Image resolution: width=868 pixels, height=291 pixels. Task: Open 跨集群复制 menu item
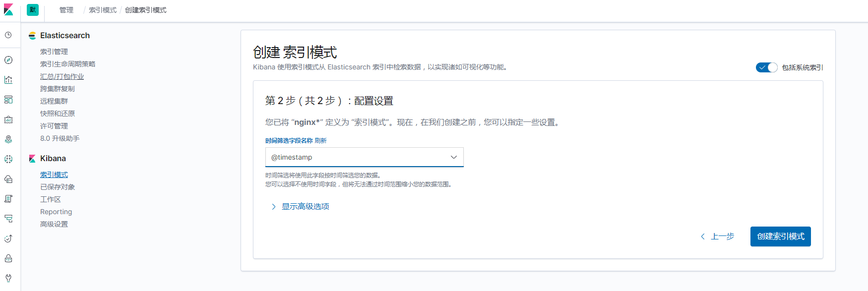point(58,89)
